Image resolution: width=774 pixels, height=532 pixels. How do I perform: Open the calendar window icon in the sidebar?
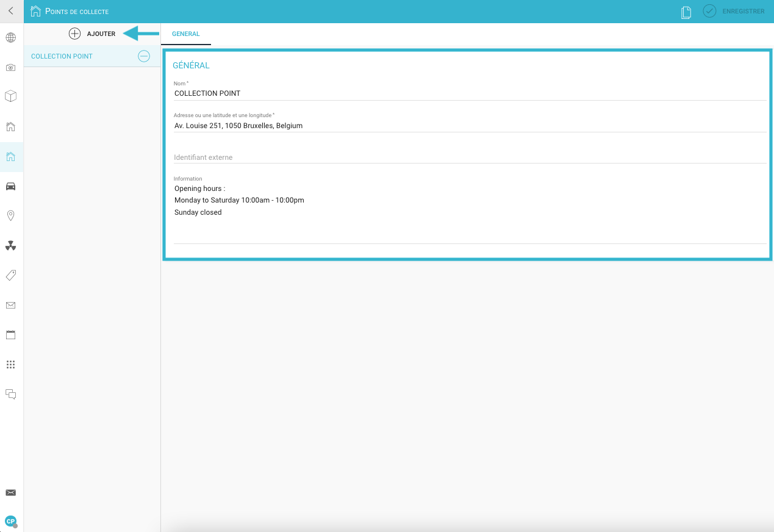click(x=10, y=335)
